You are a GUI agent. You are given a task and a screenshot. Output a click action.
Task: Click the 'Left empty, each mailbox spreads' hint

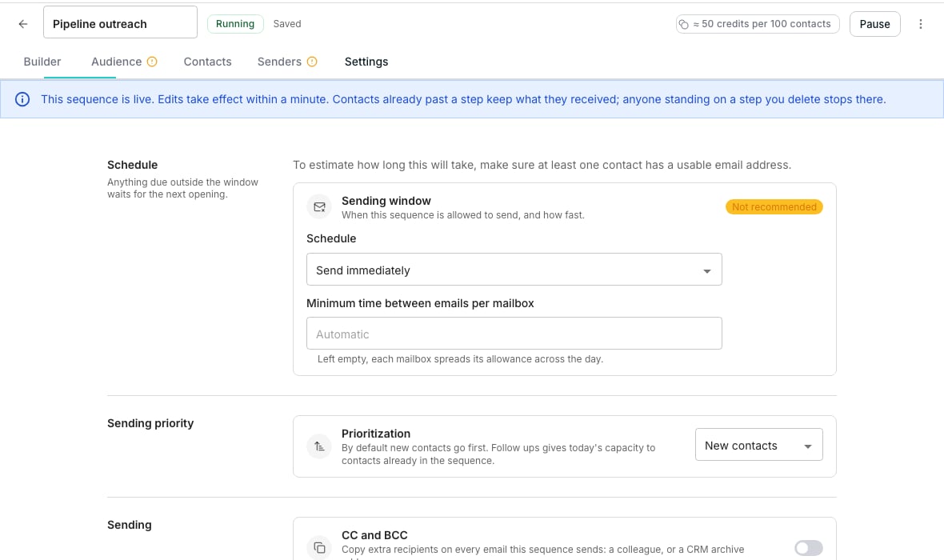tap(460, 359)
